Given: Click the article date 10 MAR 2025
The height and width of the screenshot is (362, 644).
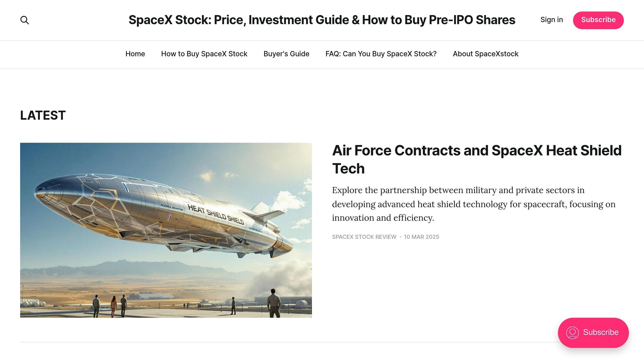Looking at the screenshot, I should [421, 237].
